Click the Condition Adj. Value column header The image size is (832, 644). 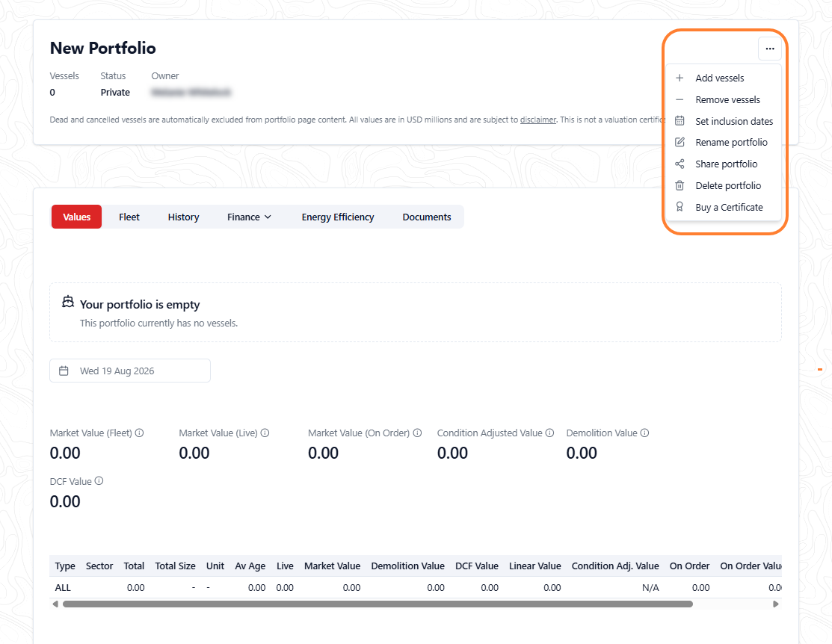[x=615, y=566]
